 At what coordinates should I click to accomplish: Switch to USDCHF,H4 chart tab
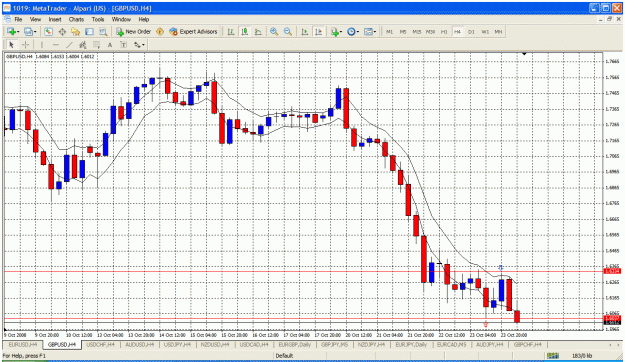point(100,344)
